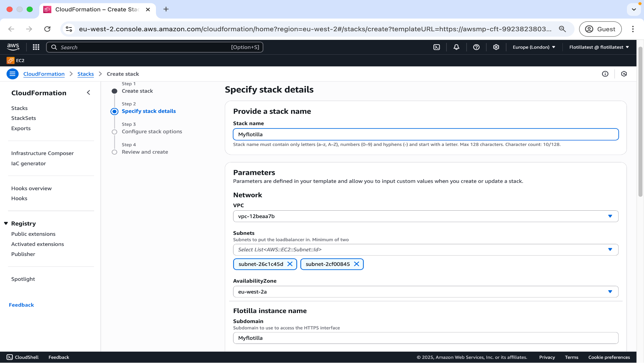Open the VPC dropdown
The height and width of the screenshot is (363, 644).
tap(425, 216)
